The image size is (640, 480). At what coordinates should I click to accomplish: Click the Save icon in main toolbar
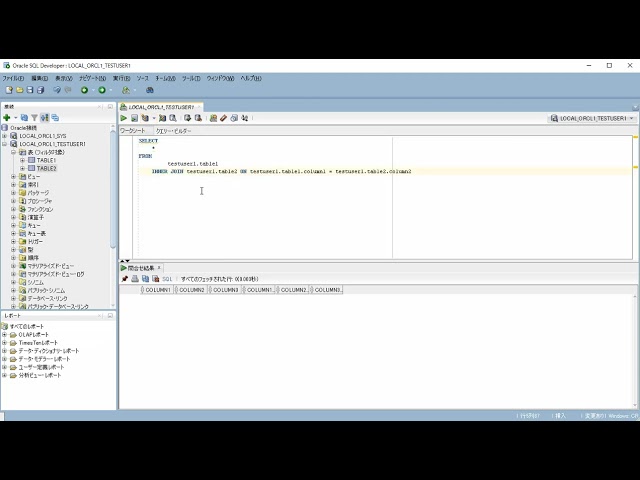[30, 90]
